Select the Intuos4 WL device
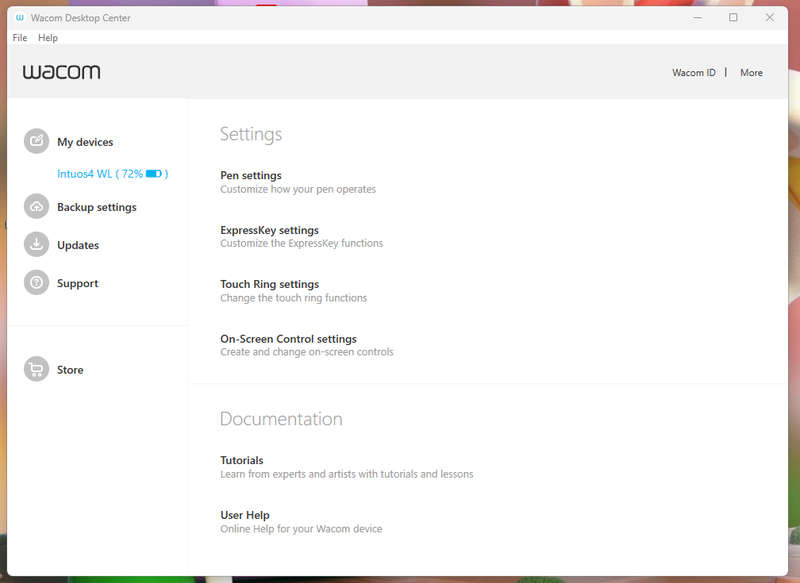800x583 pixels. (x=112, y=174)
